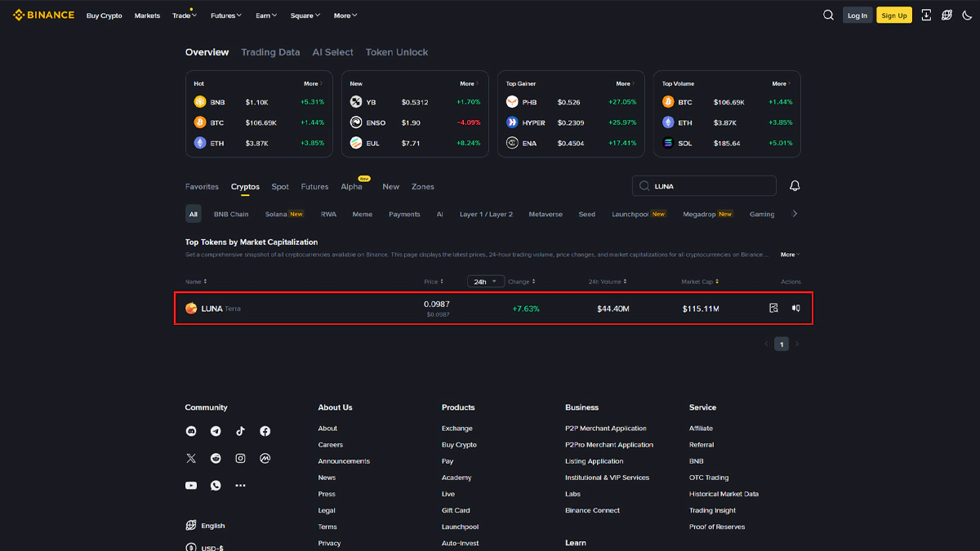980x551 pixels.
Task: Open LUNA coin details icon
Action: [773, 308]
